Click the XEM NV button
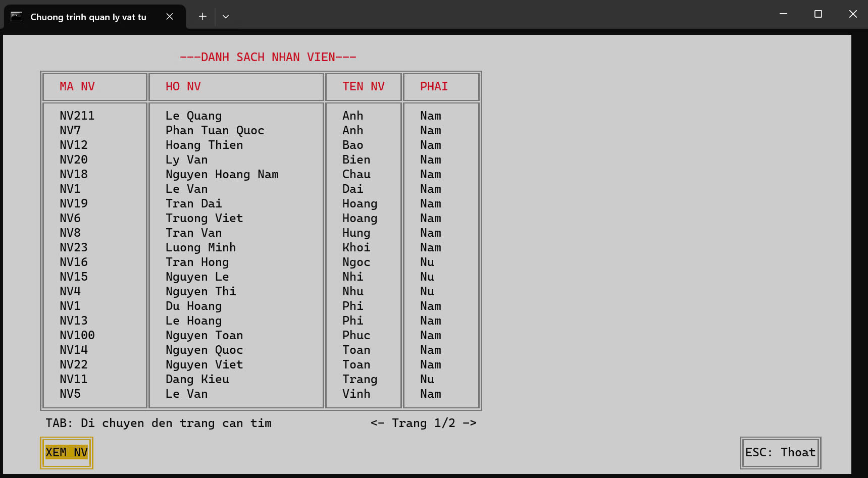868x478 pixels. tap(67, 453)
